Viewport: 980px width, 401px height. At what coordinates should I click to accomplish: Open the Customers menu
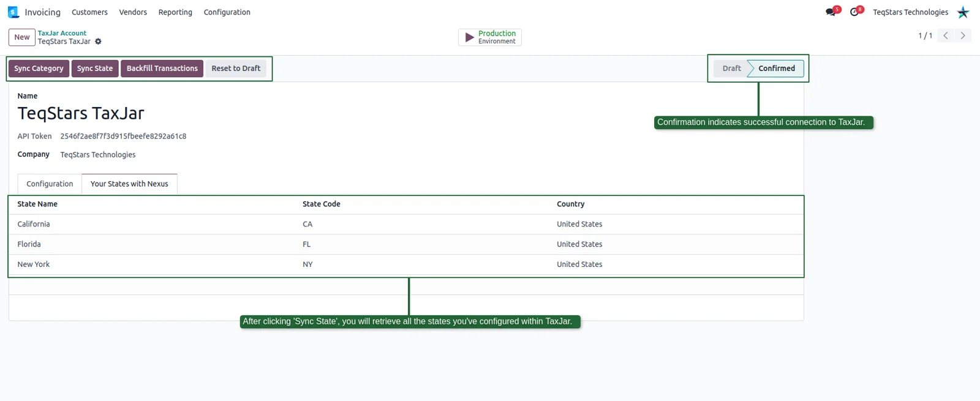pyautogui.click(x=89, y=12)
